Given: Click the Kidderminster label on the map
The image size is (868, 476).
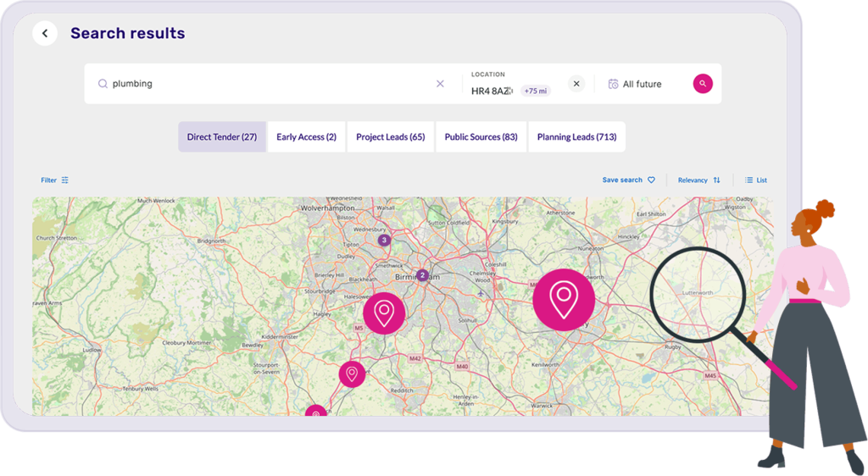Looking at the screenshot, I should click(x=280, y=337).
